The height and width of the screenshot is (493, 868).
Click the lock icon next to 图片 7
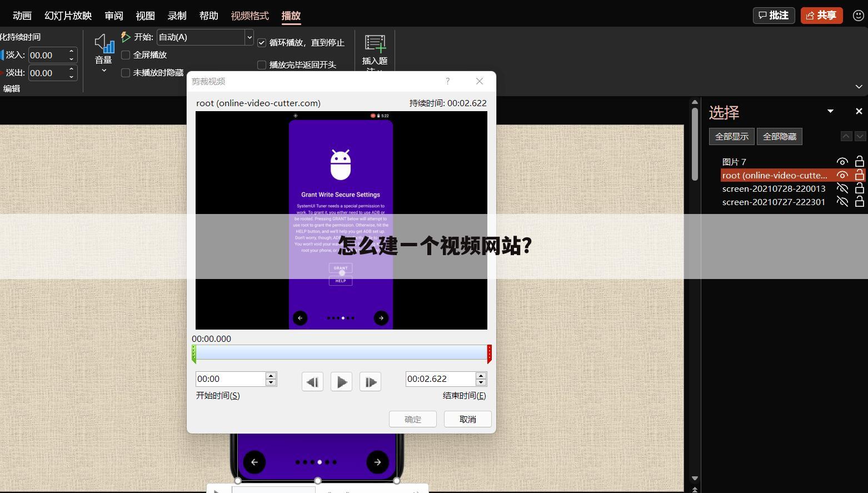(859, 161)
